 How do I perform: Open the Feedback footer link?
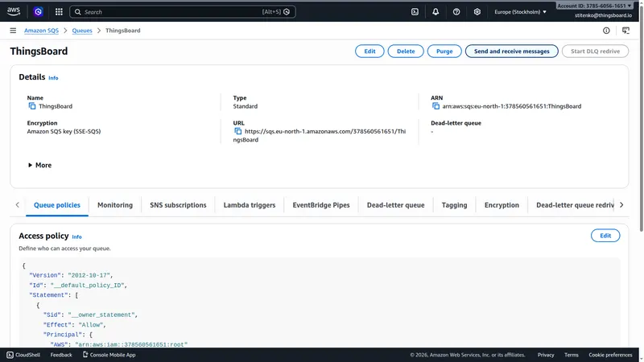[x=61, y=355]
